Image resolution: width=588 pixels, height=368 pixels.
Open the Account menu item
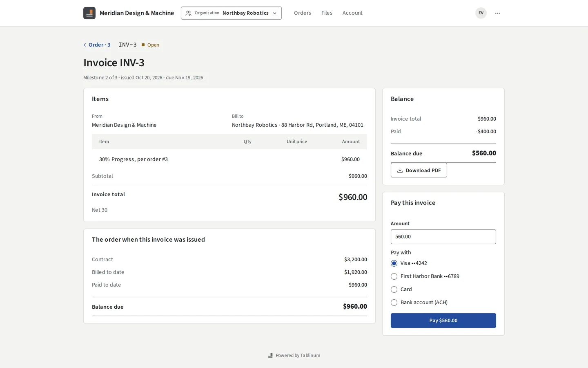click(x=352, y=13)
